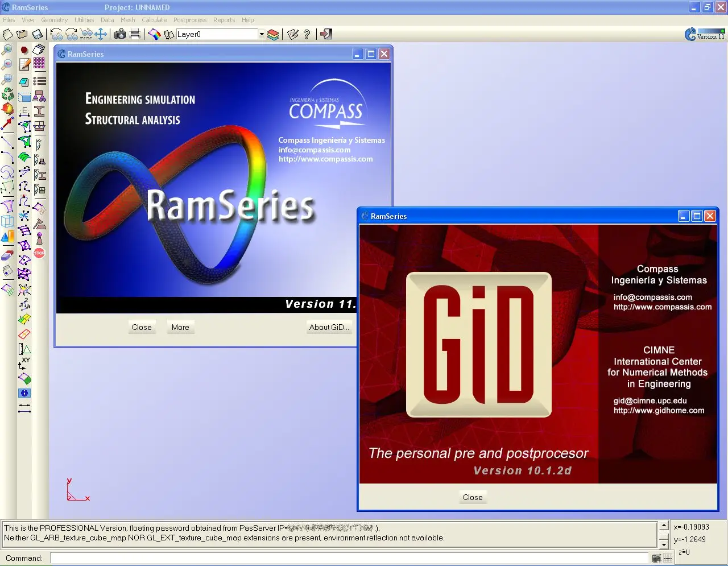Click the compassis.com link in GiD window
The width and height of the screenshot is (728, 566).
pos(663,307)
